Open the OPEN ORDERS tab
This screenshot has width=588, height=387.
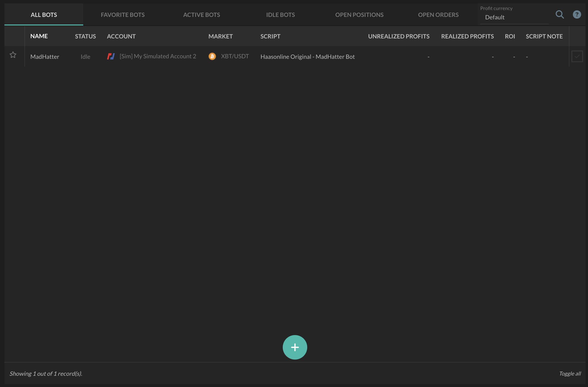(x=438, y=15)
